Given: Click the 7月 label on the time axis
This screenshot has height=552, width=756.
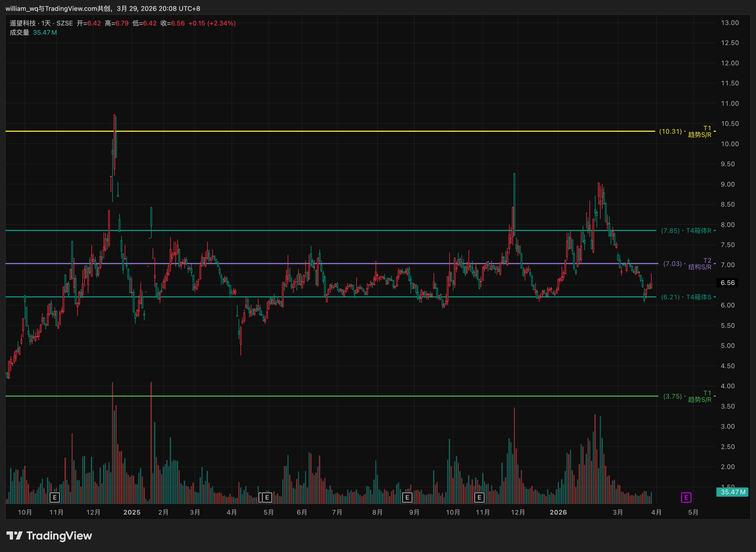Looking at the screenshot, I should tap(337, 512).
